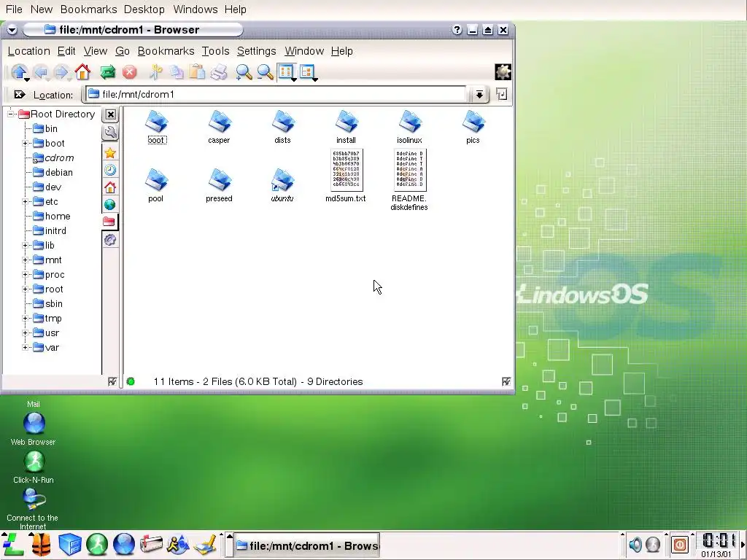
Task: Go to Home via toolbar house icon
Action: click(x=82, y=72)
